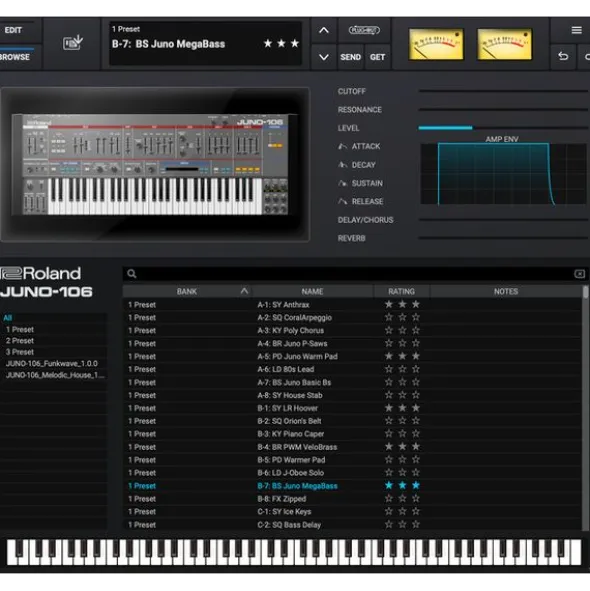This screenshot has width=590, height=591.
Task: Click star rating of B-4: BR PWM VeloBrass
Action: (x=402, y=447)
